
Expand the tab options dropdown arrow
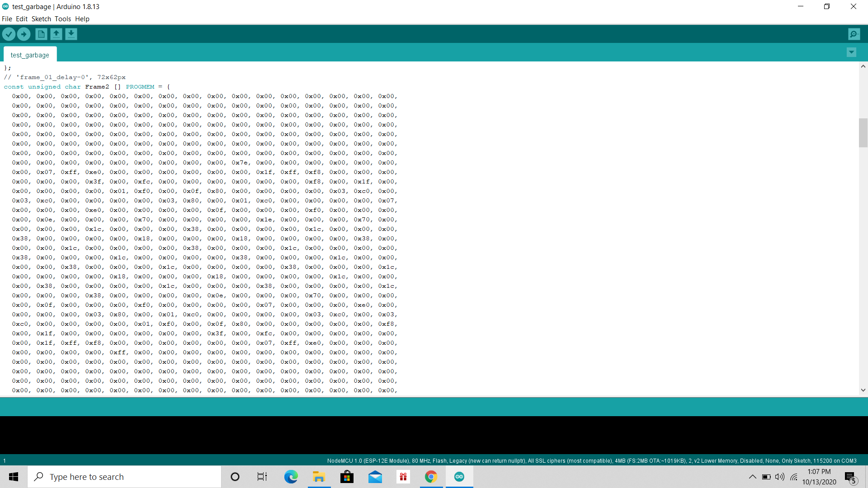tap(851, 52)
